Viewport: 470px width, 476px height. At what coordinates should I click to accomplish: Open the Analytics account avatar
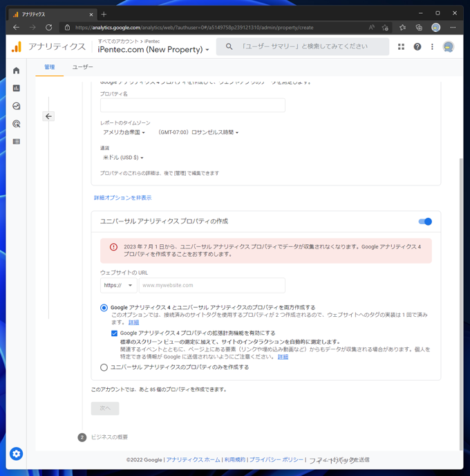pos(449,46)
